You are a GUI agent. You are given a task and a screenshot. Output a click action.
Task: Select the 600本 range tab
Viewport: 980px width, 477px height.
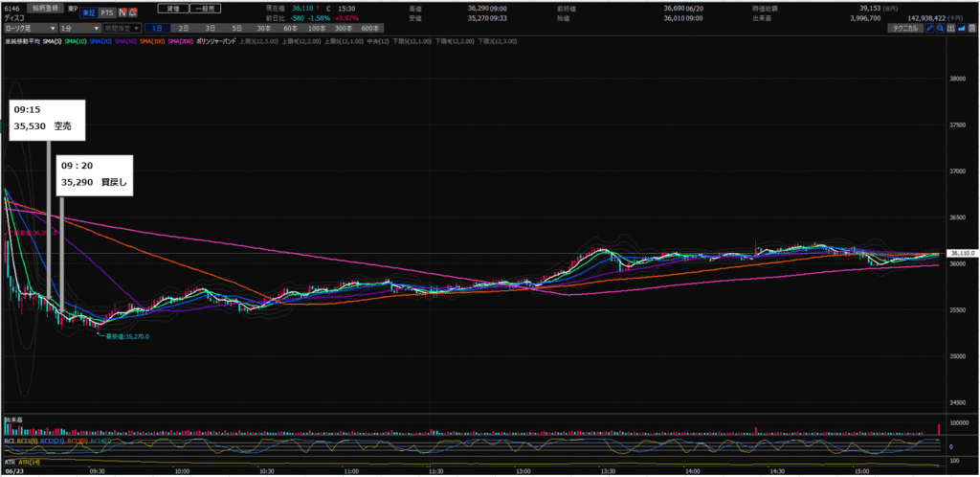click(x=370, y=28)
